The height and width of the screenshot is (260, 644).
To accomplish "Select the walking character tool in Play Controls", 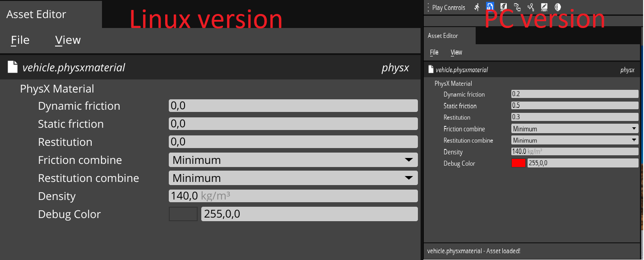I will 477,7.
